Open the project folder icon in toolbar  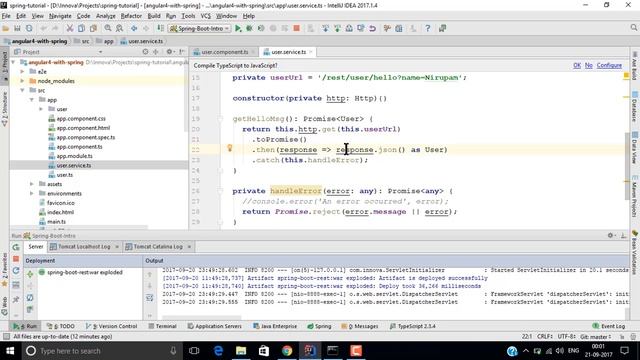(5, 28)
